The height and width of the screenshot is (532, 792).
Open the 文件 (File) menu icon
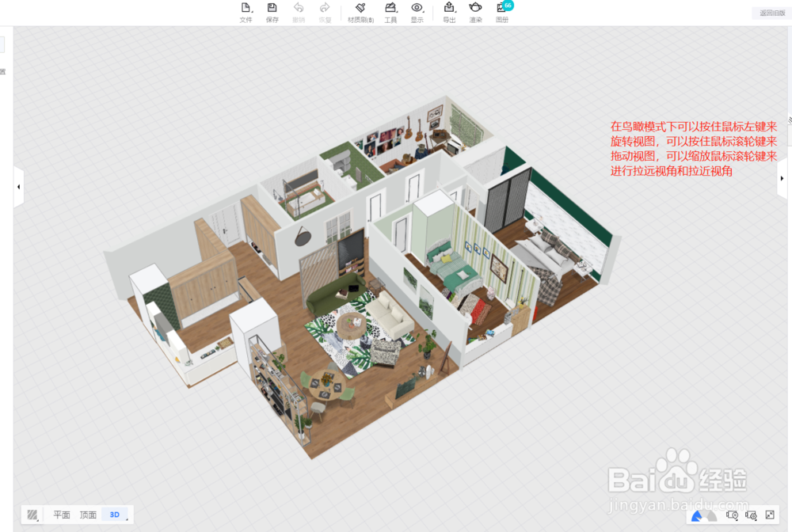[x=246, y=12]
